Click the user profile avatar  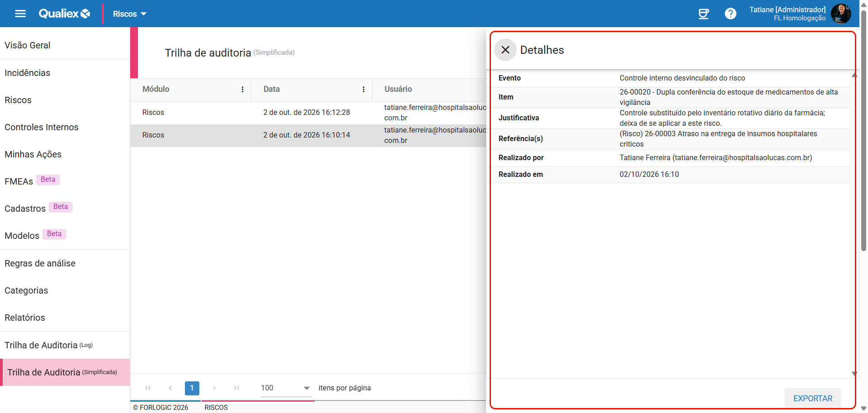pyautogui.click(x=841, y=14)
